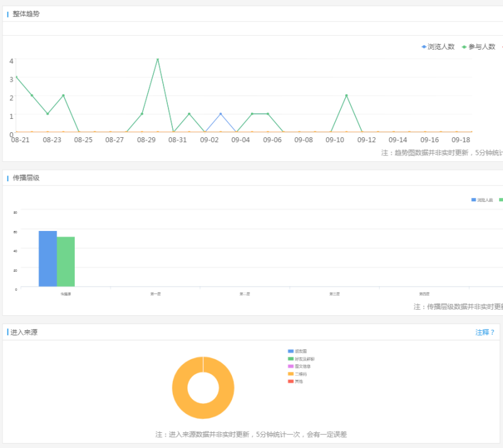Screen dimensions: 503x448
Task: Click the purple 图文信息 legend marker
Action: [290, 366]
